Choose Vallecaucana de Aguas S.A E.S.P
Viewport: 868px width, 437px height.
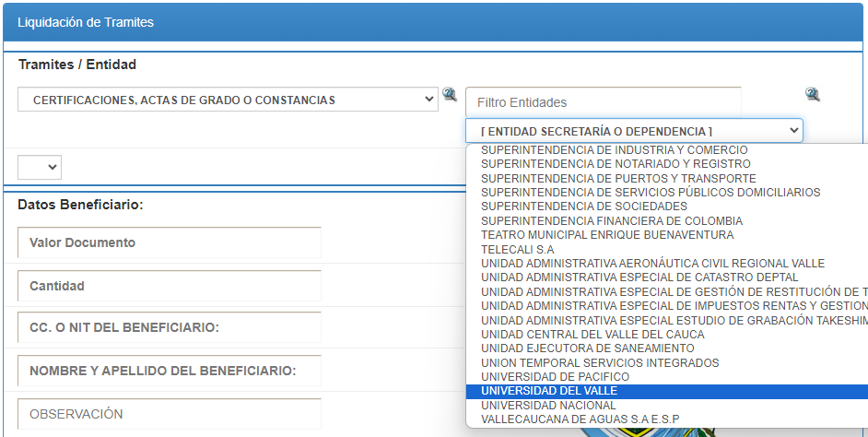point(580,419)
